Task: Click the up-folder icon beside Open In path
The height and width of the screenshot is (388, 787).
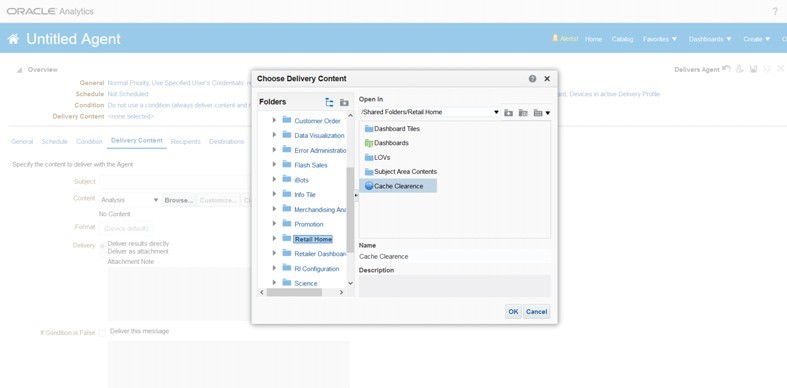Action: [x=508, y=112]
